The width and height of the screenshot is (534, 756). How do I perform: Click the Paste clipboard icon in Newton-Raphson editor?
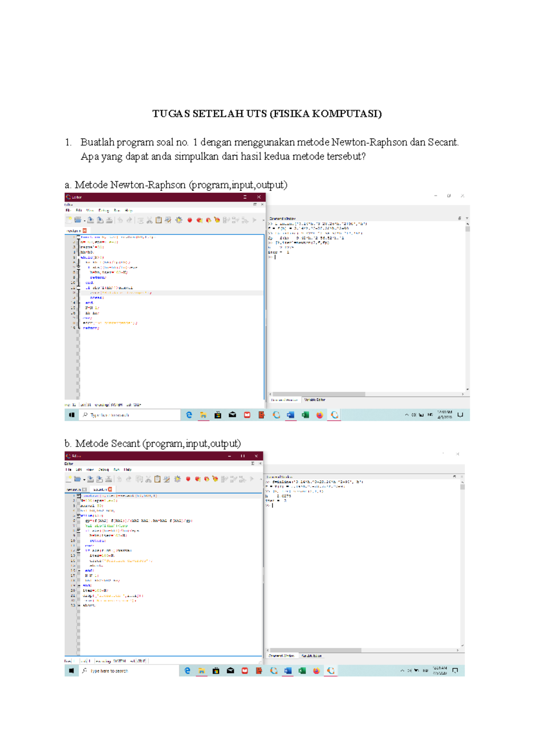(x=158, y=220)
